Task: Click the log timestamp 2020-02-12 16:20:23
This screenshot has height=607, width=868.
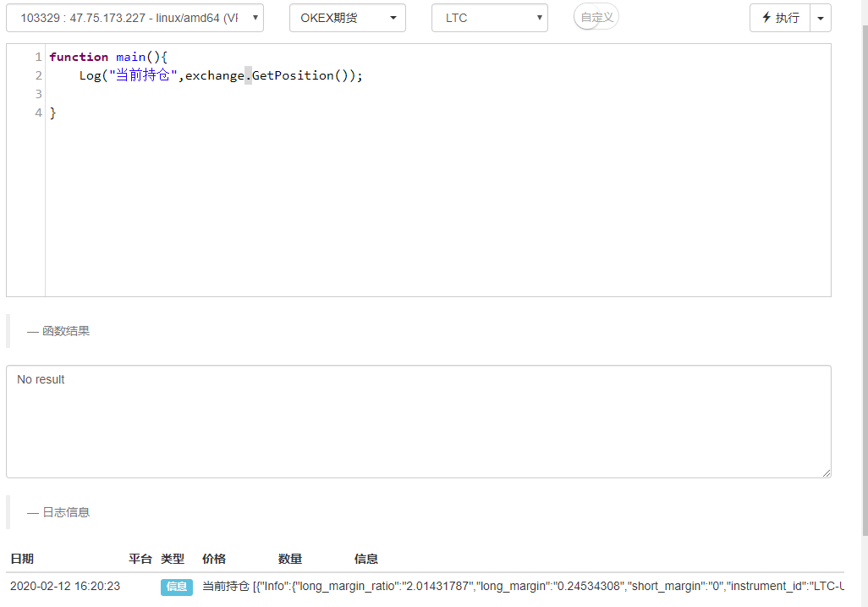Action: coord(65,587)
